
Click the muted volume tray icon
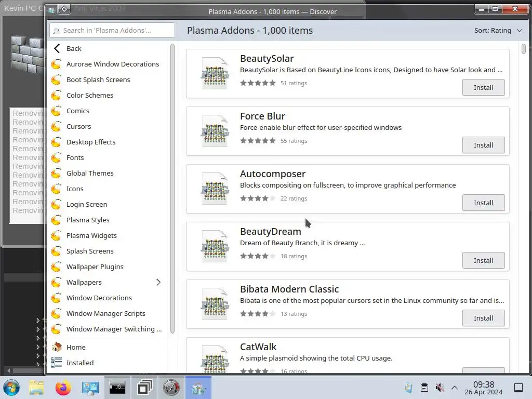point(440,388)
